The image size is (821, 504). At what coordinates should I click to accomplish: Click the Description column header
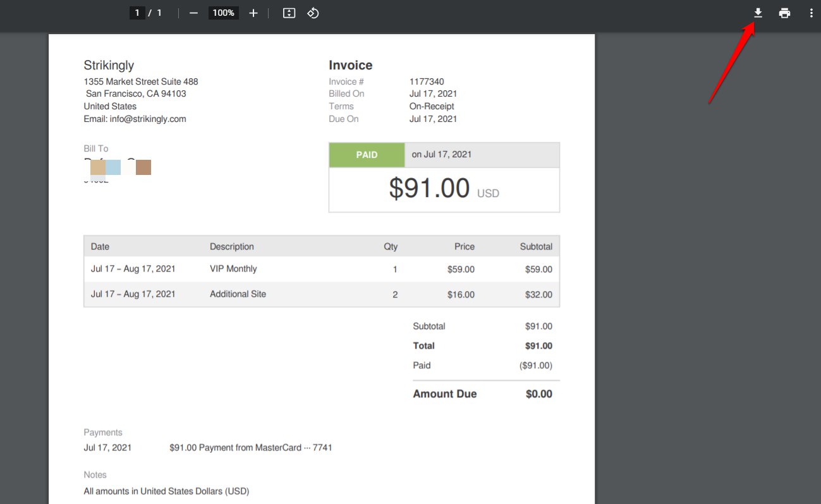[x=232, y=246]
